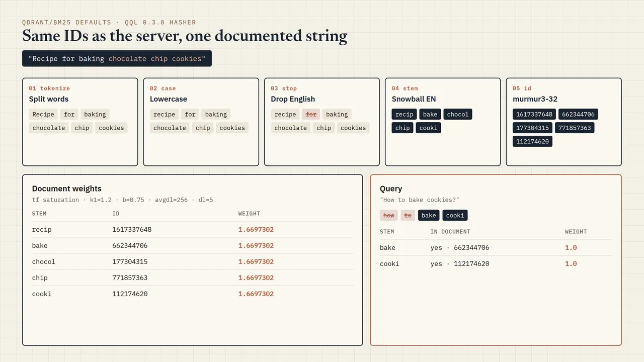Select "chip" stem chip in Snowball EN card

403,128
